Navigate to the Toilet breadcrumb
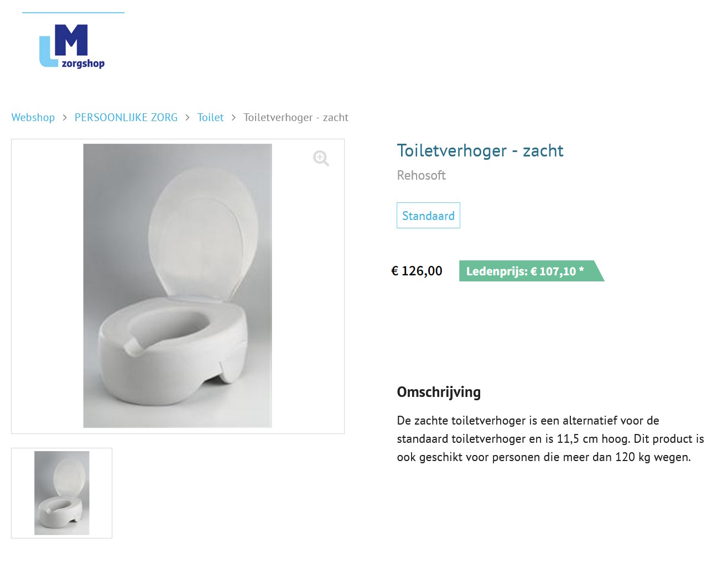 pyautogui.click(x=210, y=117)
